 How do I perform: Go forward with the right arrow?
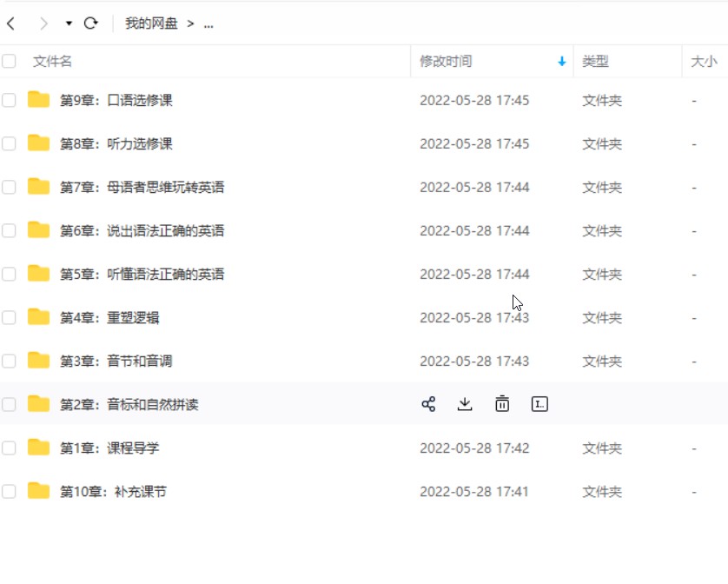click(x=43, y=23)
